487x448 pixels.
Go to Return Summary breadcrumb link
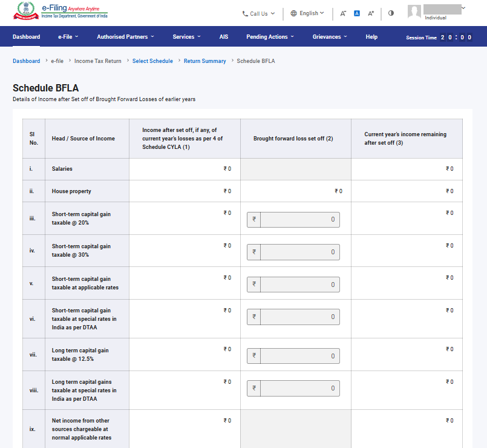point(204,61)
